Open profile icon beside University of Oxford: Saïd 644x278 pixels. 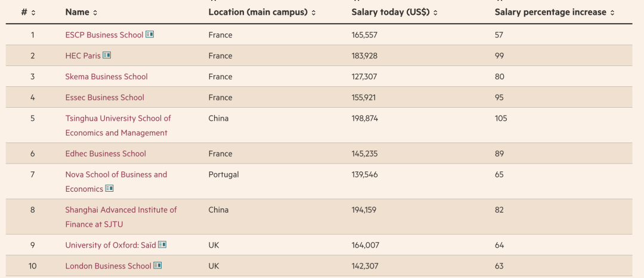click(x=162, y=245)
